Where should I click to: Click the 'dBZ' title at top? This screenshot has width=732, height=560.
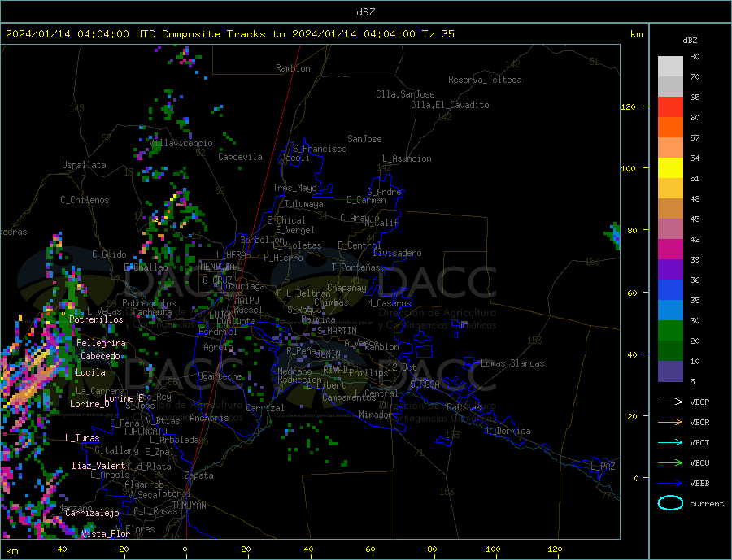point(365,12)
